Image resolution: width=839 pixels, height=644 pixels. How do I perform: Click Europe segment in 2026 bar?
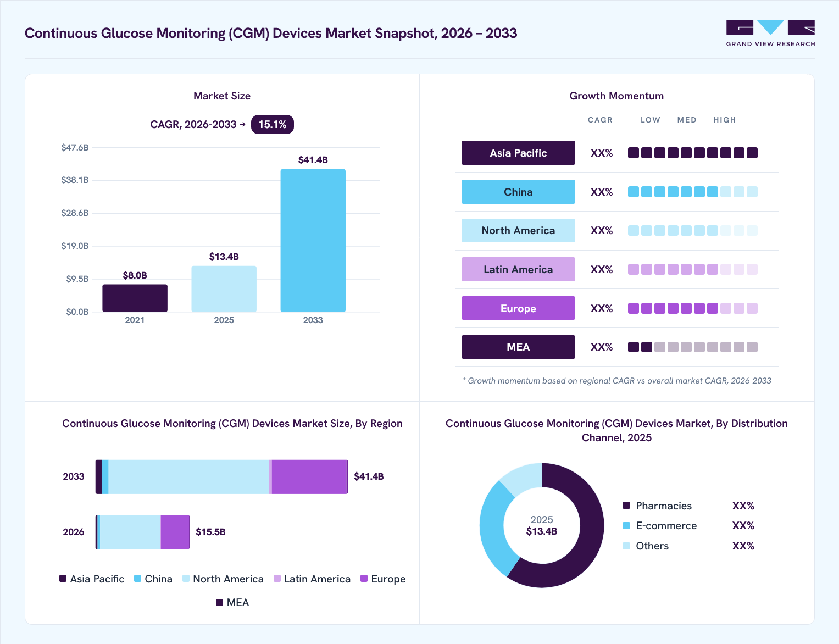click(x=175, y=532)
